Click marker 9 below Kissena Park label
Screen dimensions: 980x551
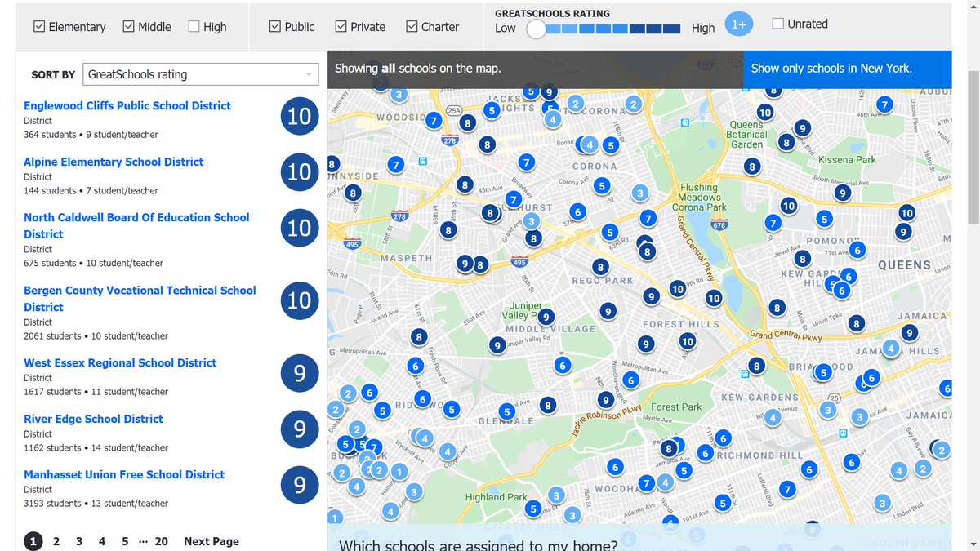point(843,193)
